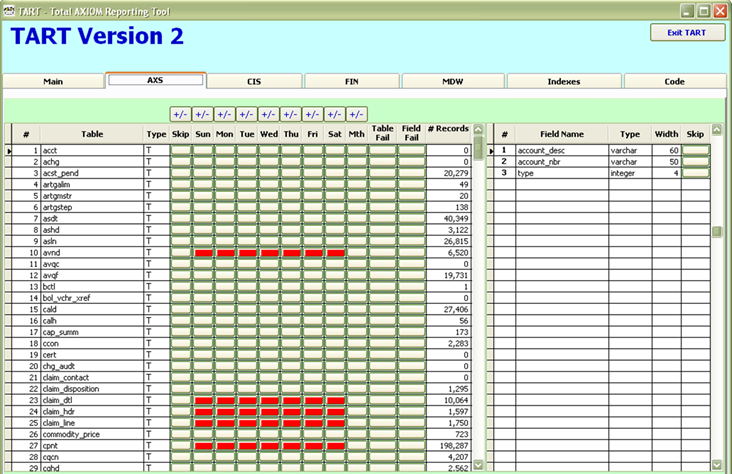
Task: Click the TART application title bar icon
Action: tap(8, 11)
